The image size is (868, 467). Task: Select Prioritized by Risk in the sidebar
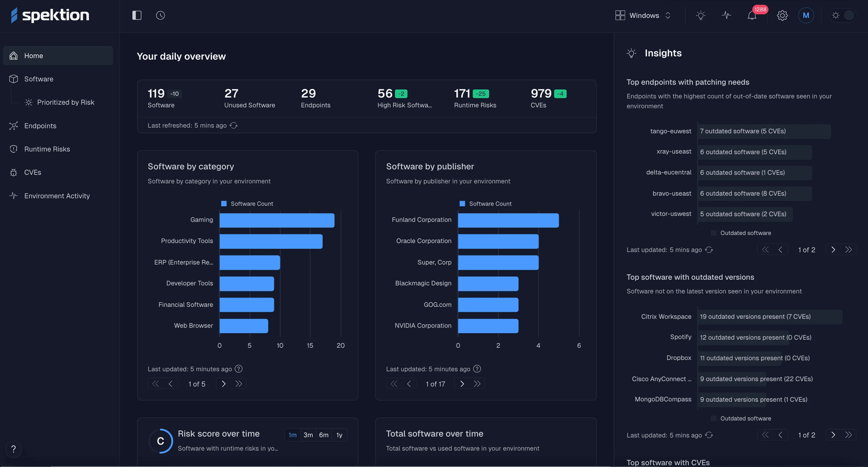click(66, 102)
